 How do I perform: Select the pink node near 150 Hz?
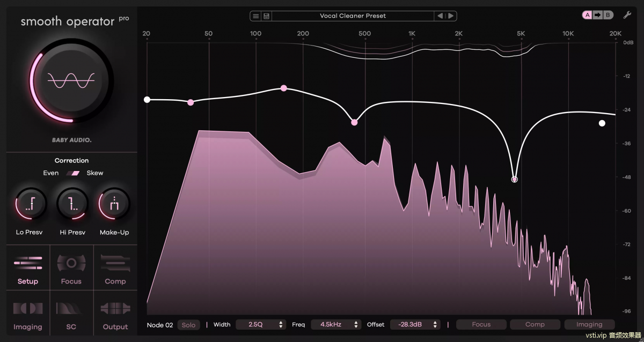[x=284, y=88]
